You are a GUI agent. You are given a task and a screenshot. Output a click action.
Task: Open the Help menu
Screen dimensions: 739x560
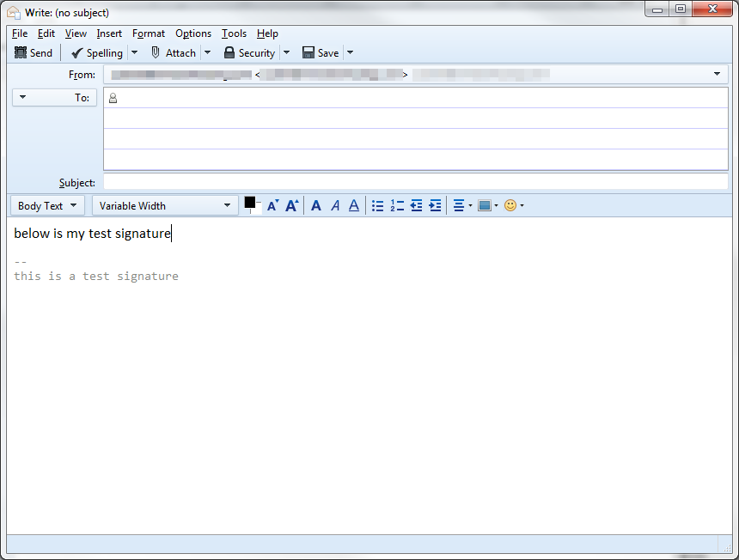coord(267,33)
